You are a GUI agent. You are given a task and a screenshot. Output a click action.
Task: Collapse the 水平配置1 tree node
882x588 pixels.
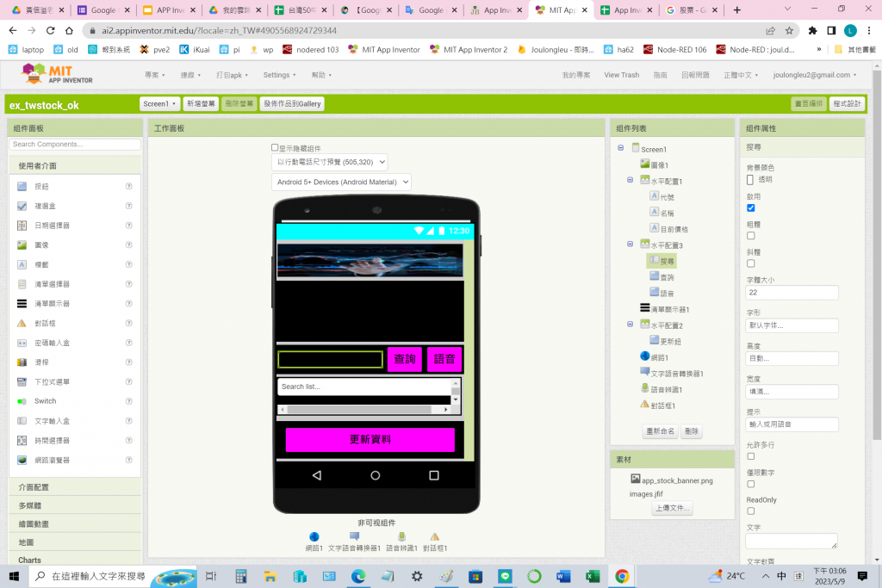coord(630,180)
